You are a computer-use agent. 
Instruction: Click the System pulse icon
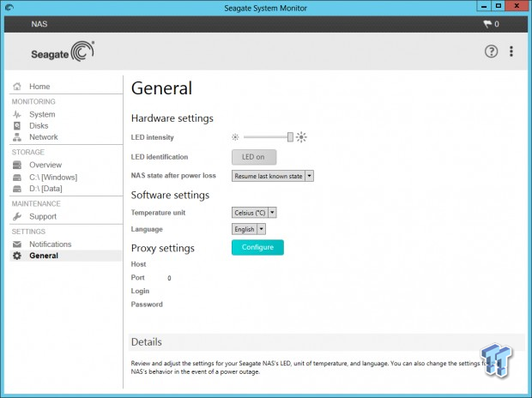pyautogui.click(x=17, y=114)
